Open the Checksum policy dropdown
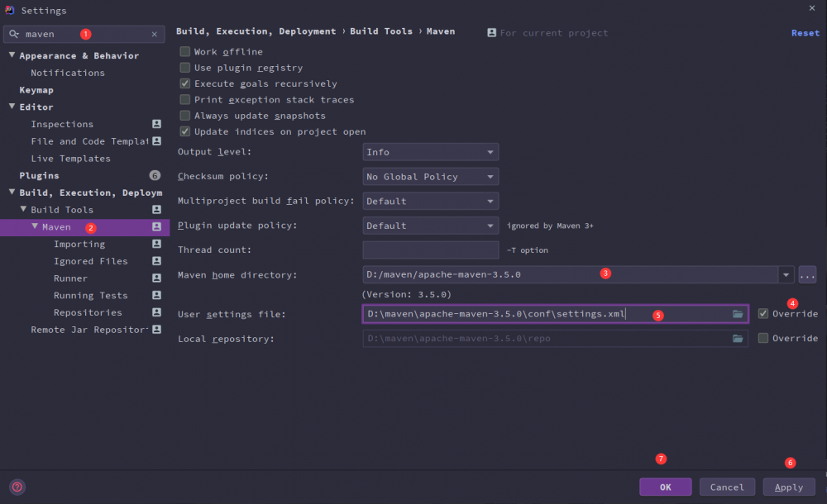The width and height of the screenshot is (827, 504). [x=430, y=176]
